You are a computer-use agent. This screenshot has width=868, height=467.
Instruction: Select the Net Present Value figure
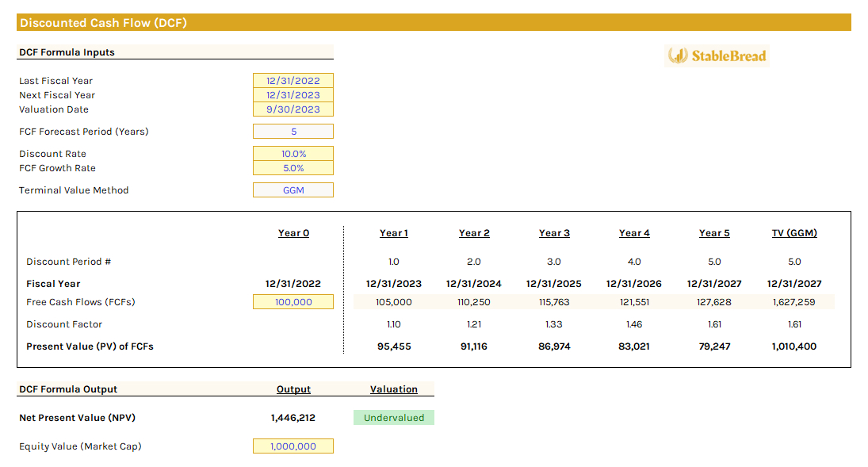(293, 417)
